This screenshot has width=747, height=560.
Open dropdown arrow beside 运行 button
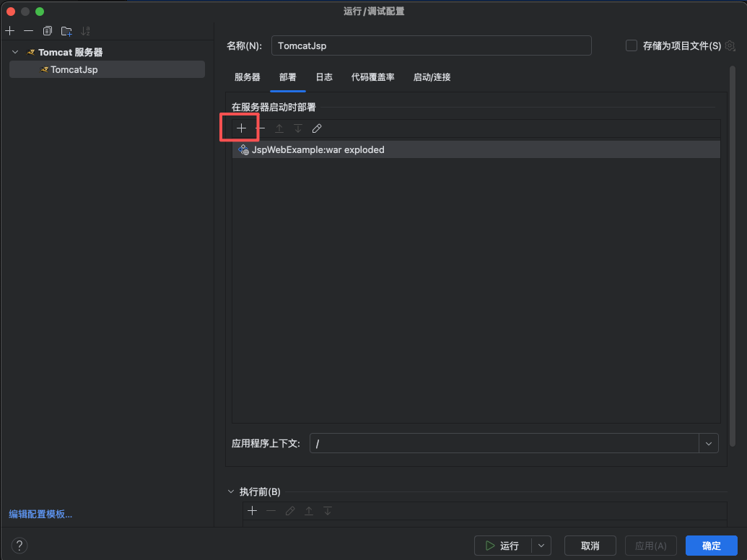pyautogui.click(x=541, y=546)
